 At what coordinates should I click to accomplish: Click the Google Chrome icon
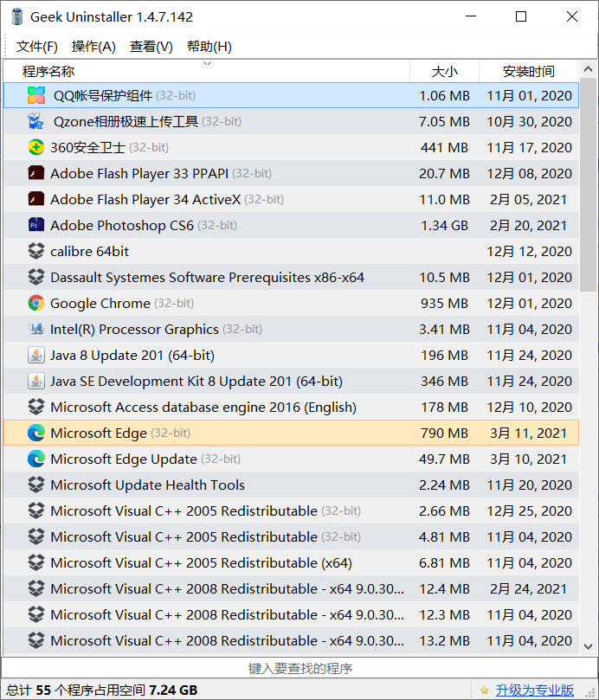point(36,303)
